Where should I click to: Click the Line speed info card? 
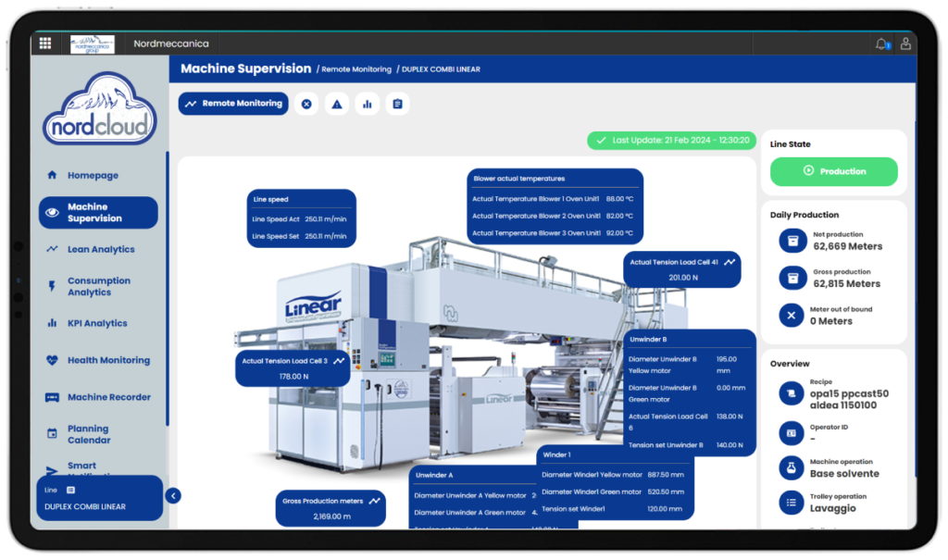pyautogui.click(x=301, y=218)
